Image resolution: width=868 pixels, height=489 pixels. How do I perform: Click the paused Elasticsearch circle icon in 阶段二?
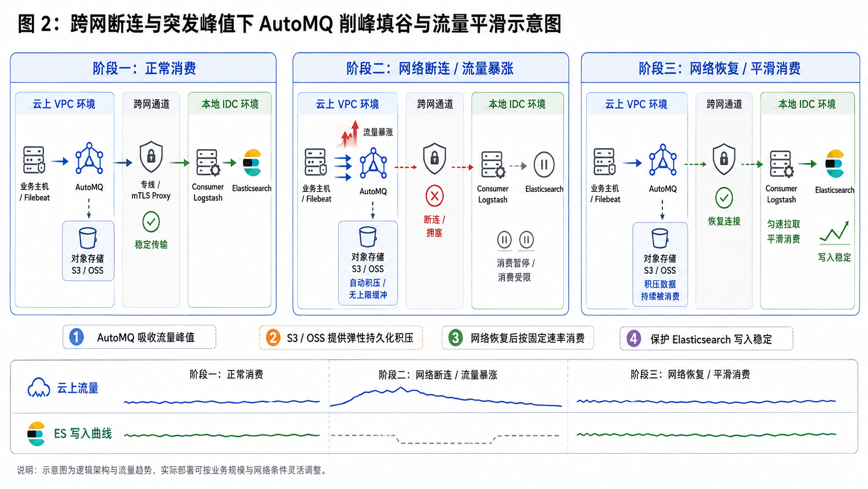click(544, 165)
